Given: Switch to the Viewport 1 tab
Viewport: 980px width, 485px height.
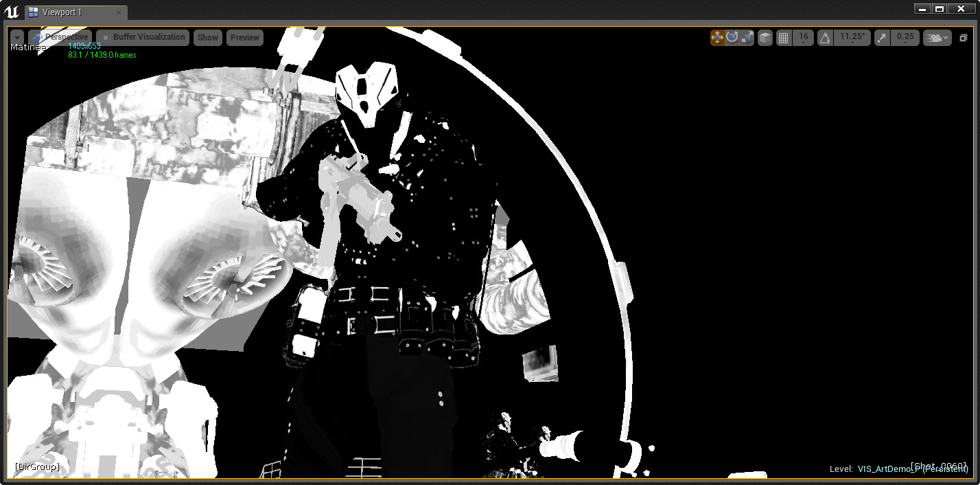Looking at the screenshot, I should click(62, 12).
